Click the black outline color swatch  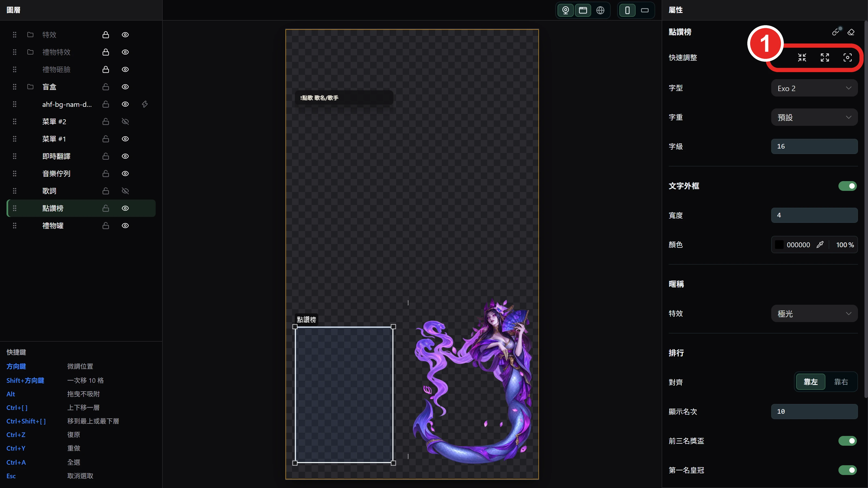pos(779,245)
